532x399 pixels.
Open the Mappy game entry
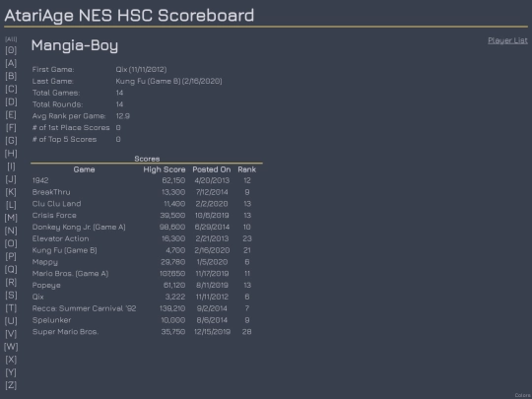[x=44, y=262]
